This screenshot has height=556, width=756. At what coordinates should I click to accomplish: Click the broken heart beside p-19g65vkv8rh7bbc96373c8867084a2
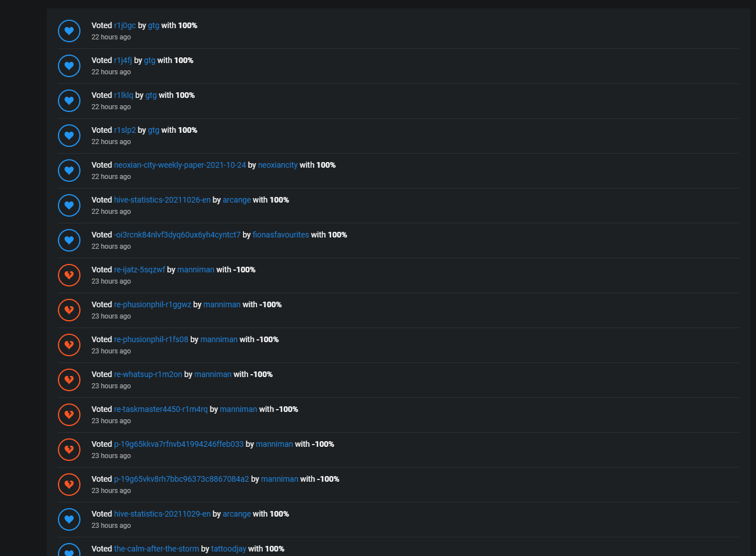69,485
